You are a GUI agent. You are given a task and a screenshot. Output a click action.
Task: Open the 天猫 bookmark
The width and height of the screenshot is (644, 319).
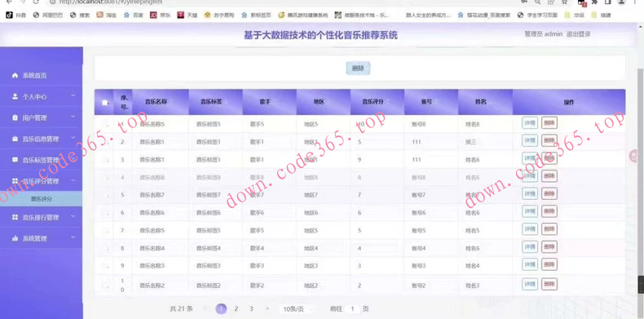pyautogui.click(x=187, y=16)
